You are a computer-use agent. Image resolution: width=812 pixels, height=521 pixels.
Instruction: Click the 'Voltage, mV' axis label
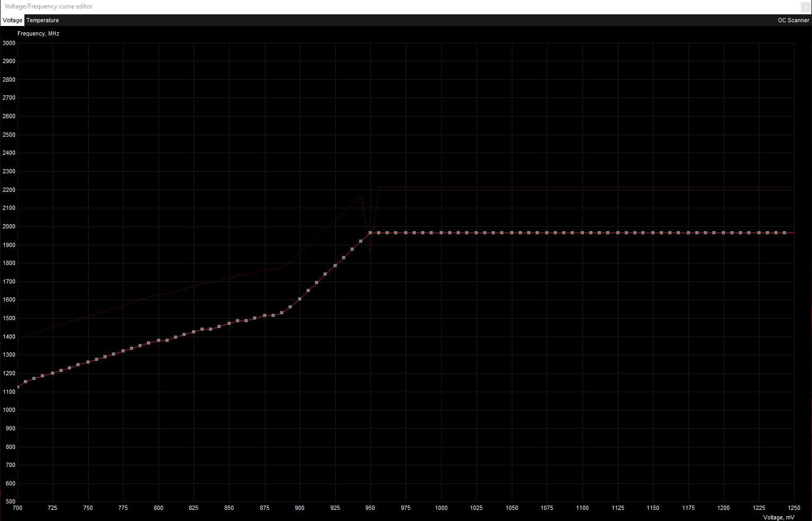[x=779, y=517]
